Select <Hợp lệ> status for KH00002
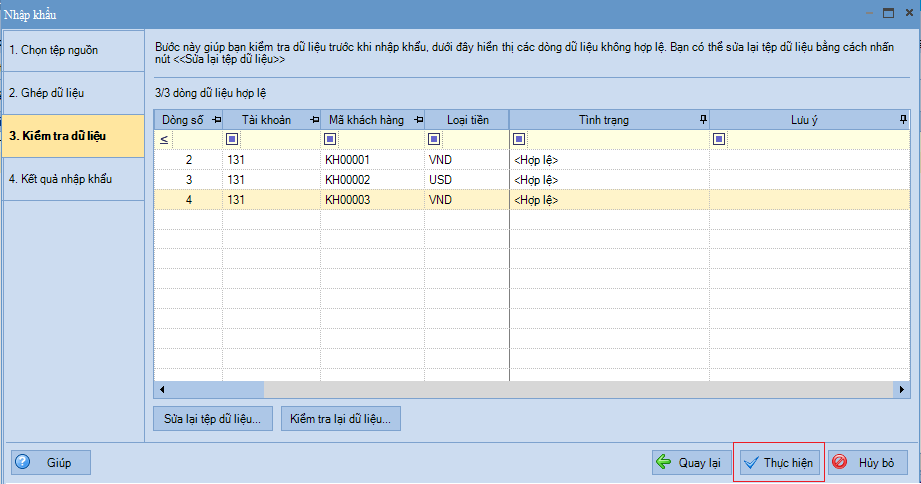The width and height of the screenshot is (921, 484). coord(610,180)
